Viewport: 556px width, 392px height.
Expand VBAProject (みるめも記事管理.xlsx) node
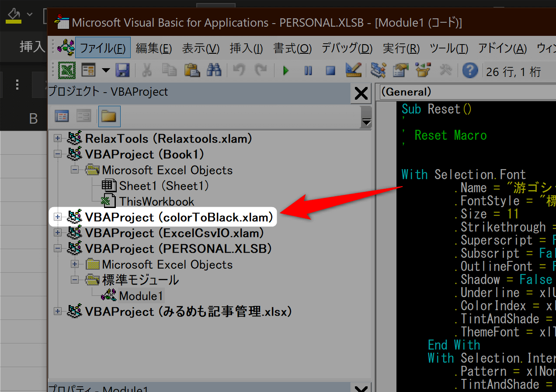(57, 312)
